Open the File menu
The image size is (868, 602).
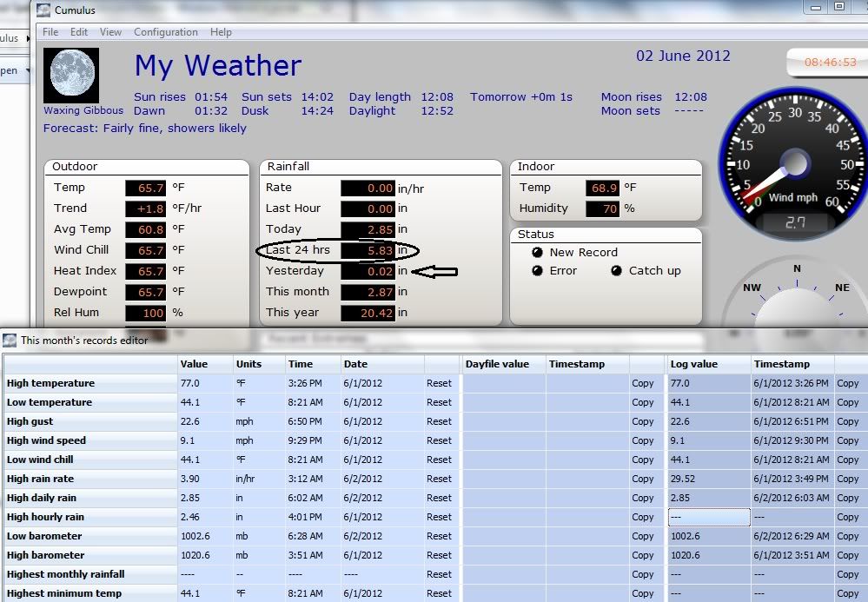pos(50,32)
